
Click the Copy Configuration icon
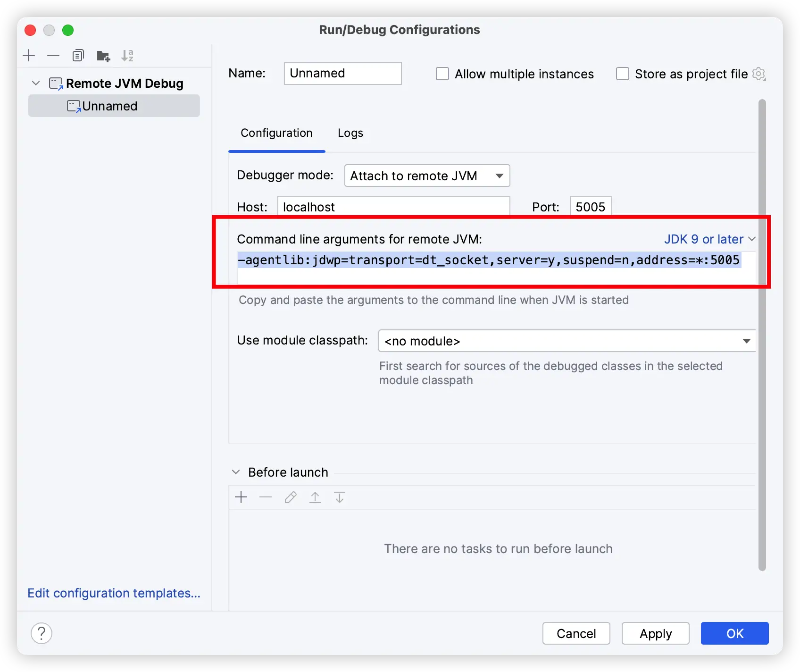pos(78,56)
